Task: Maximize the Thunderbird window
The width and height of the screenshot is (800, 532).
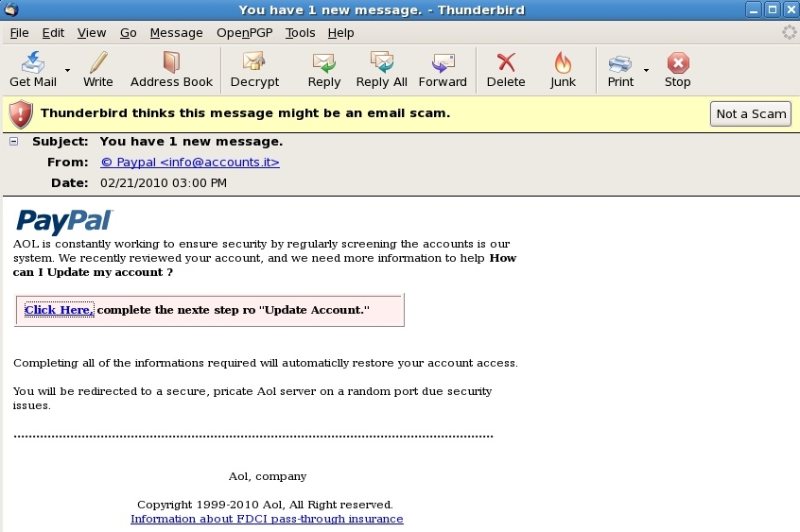Action: (x=773, y=9)
